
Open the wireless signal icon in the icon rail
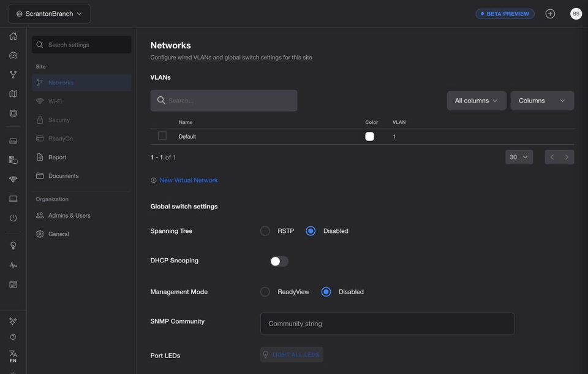coord(13,179)
